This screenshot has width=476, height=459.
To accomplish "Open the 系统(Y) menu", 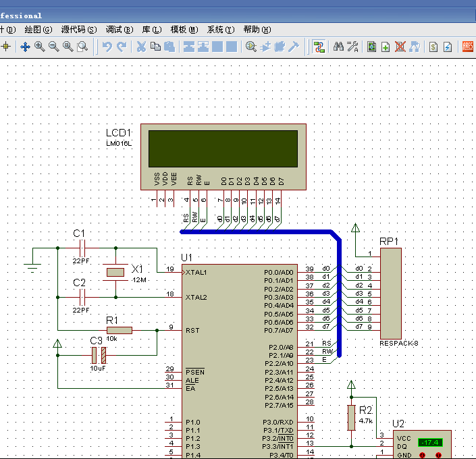I will (221, 30).
